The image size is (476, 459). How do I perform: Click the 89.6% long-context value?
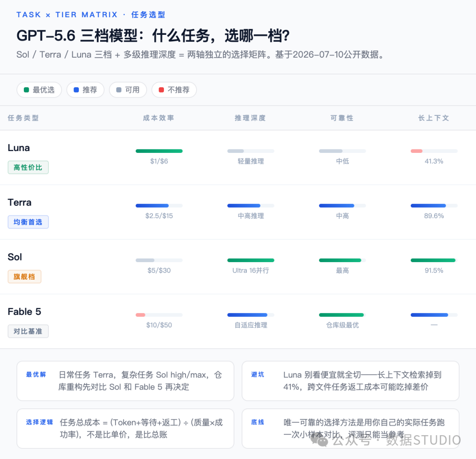434,216
